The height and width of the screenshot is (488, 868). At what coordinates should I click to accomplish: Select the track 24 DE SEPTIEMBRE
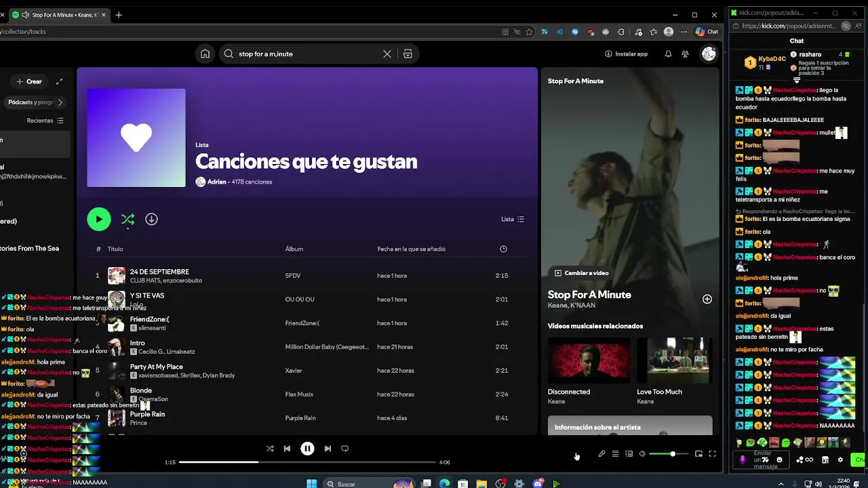[159, 272]
